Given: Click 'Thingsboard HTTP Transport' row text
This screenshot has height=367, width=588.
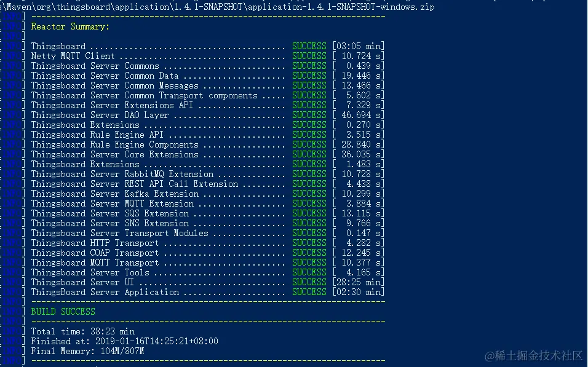Looking at the screenshot, I should (95, 243).
